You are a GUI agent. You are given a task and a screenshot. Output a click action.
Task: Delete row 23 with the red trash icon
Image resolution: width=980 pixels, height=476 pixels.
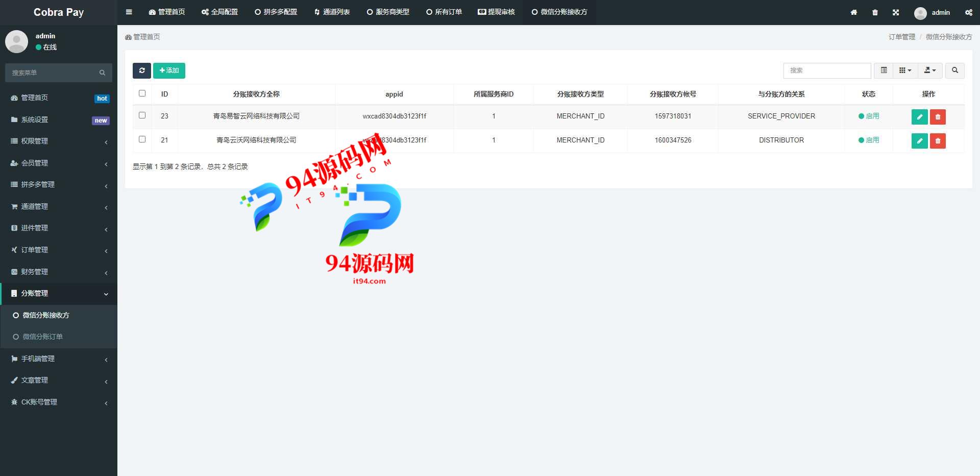tap(938, 117)
